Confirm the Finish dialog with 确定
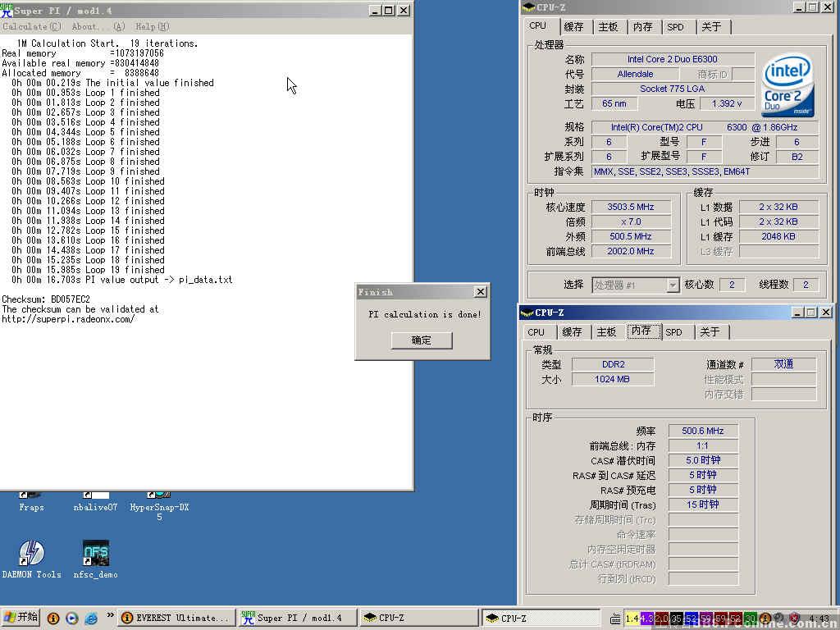This screenshot has height=630, width=840. [422, 340]
